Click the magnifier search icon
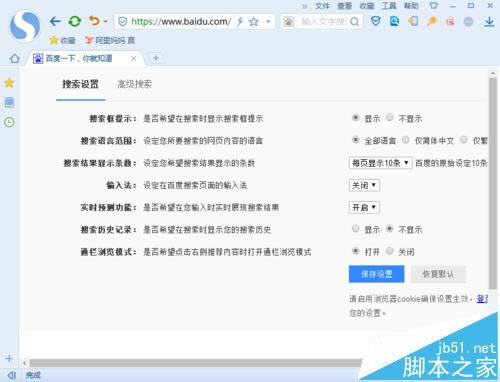 click(355, 22)
